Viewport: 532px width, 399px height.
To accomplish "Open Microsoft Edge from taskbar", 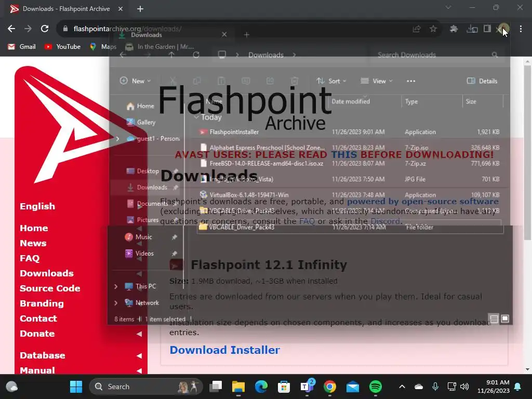I will [x=261, y=387].
